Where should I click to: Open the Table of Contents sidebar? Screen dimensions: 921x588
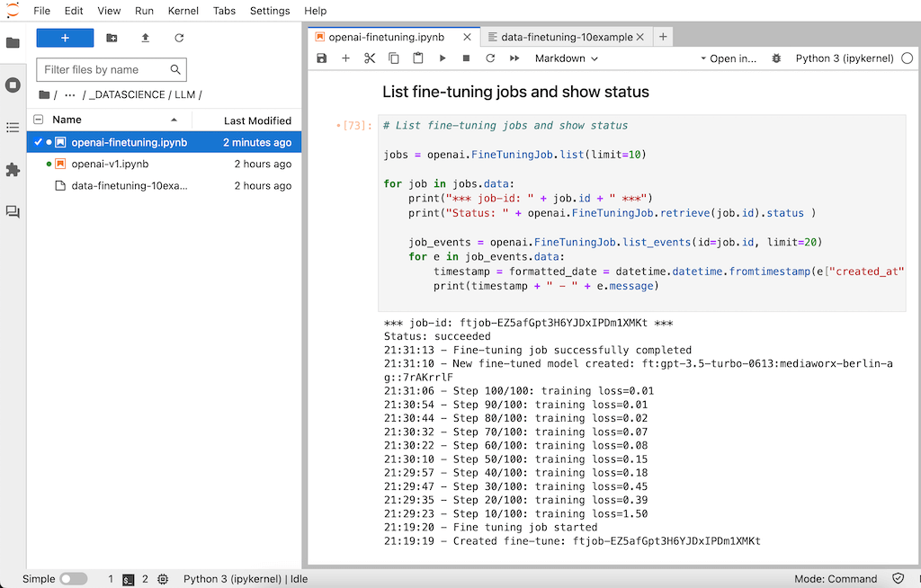tap(13, 128)
